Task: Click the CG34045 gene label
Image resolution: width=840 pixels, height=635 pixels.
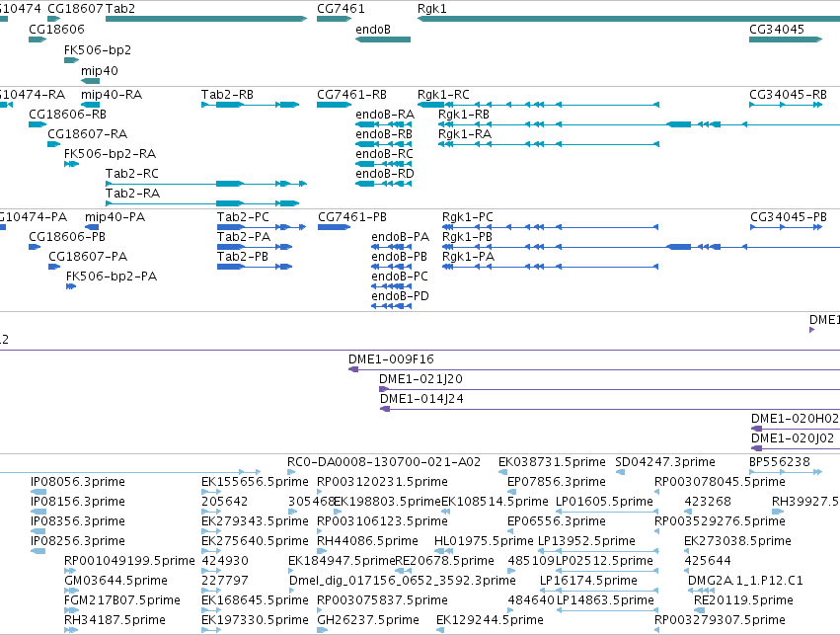Action: (777, 29)
